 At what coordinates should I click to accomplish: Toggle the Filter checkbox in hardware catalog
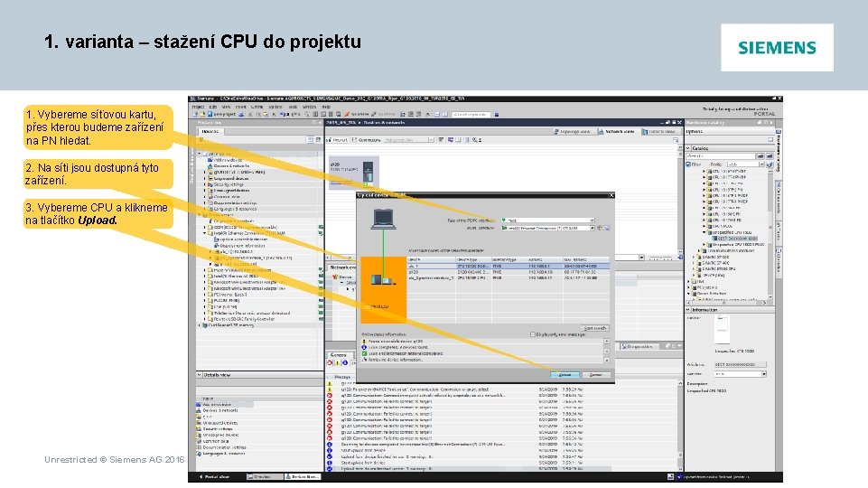[688, 164]
